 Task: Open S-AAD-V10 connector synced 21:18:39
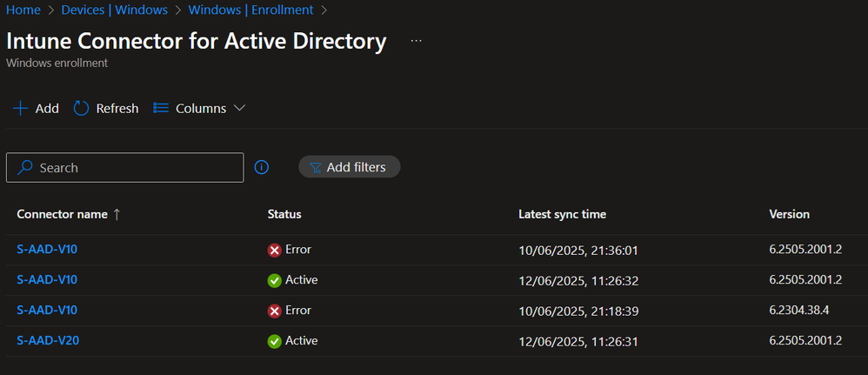47,311
